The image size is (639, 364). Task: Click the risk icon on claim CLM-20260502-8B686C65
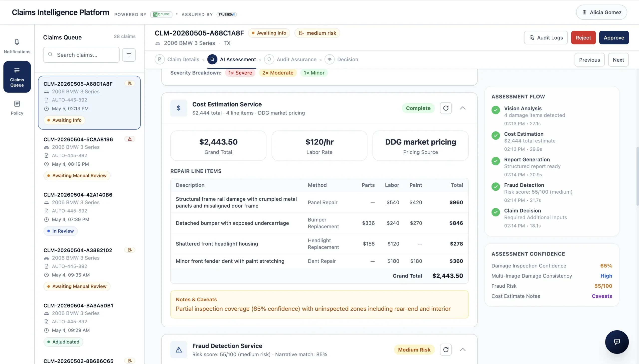click(x=130, y=361)
